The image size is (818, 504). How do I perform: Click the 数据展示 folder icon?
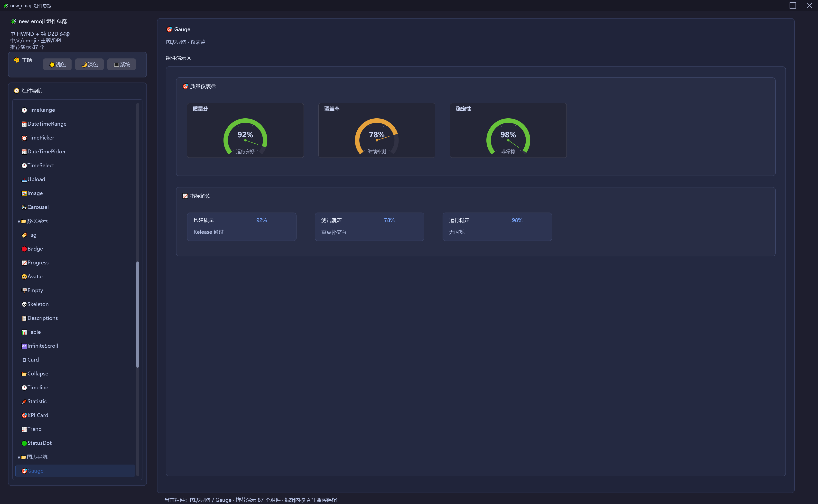point(24,221)
